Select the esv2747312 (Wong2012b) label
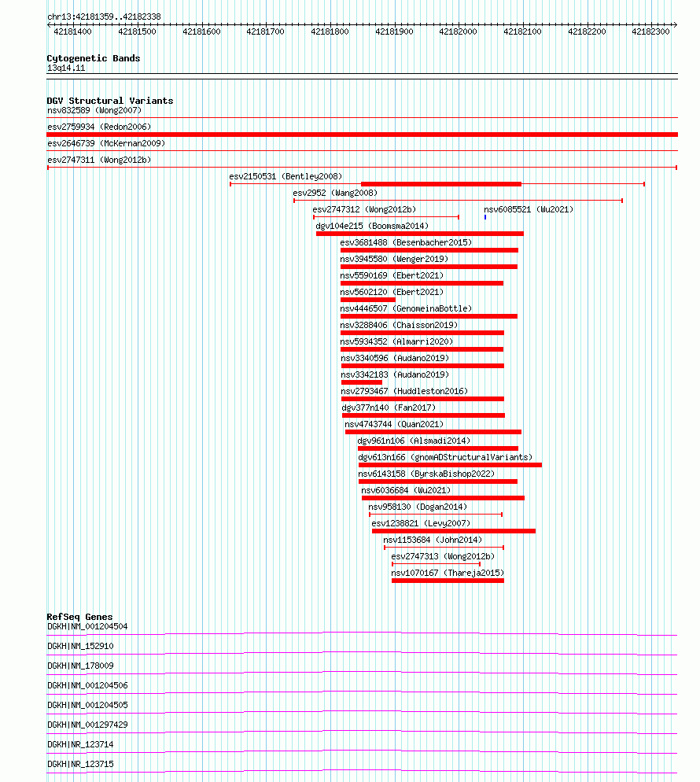Image resolution: width=700 pixels, height=782 pixels. click(x=364, y=209)
